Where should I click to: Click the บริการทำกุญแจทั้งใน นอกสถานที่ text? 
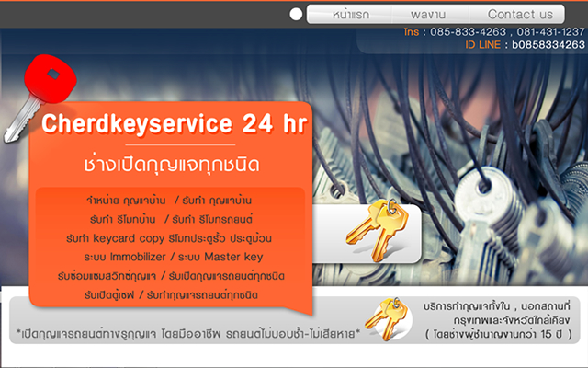[497, 306]
